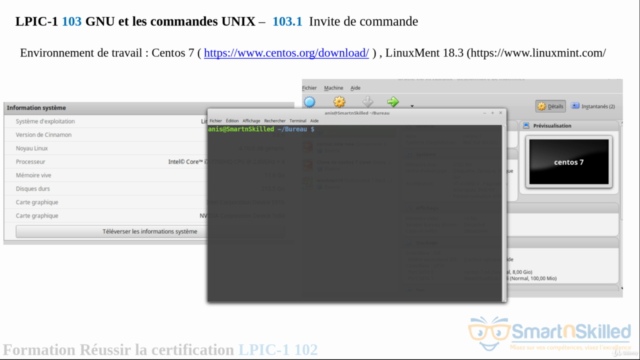Start the VM with the green arrow icon

click(x=393, y=102)
